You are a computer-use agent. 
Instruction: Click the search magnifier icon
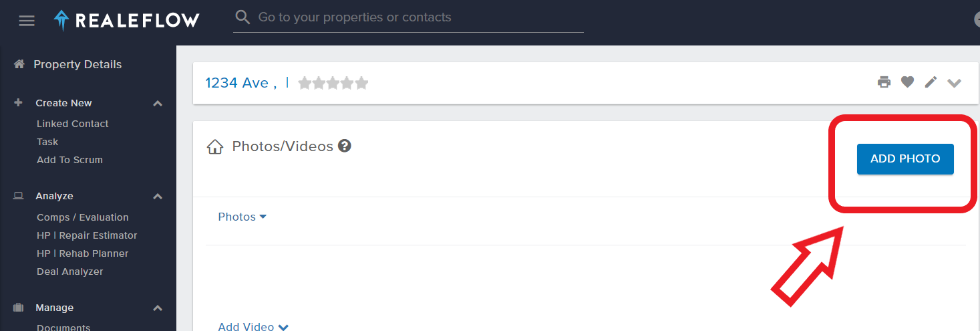point(243,17)
